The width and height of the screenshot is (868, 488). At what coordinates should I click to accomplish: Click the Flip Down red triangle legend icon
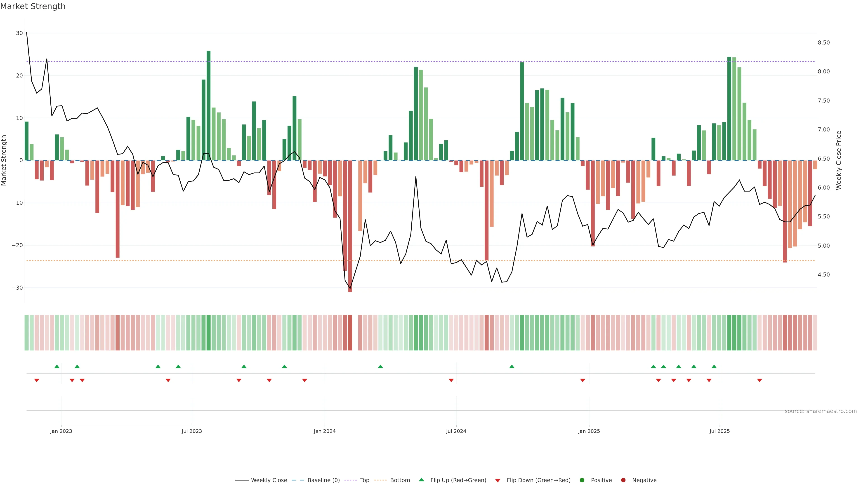point(498,480)
